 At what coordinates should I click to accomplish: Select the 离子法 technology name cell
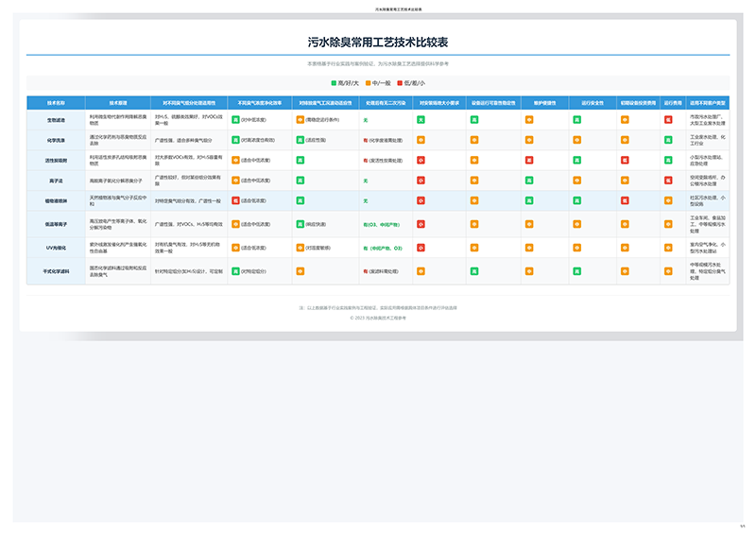coord(56,180)
